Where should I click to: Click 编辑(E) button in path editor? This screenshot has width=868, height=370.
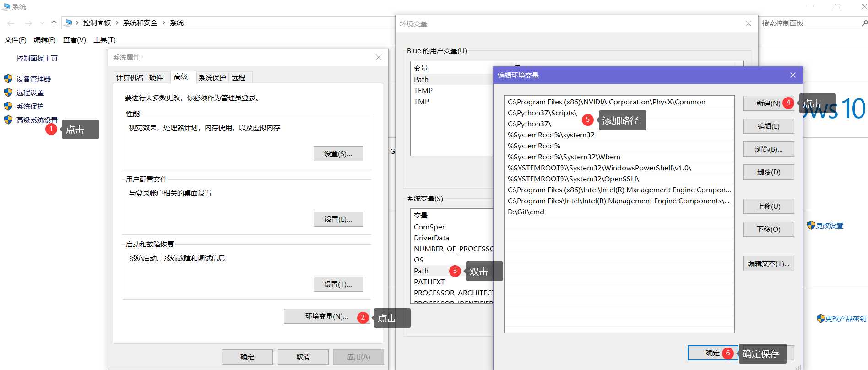pyautogui.click(x=769, y=126)
